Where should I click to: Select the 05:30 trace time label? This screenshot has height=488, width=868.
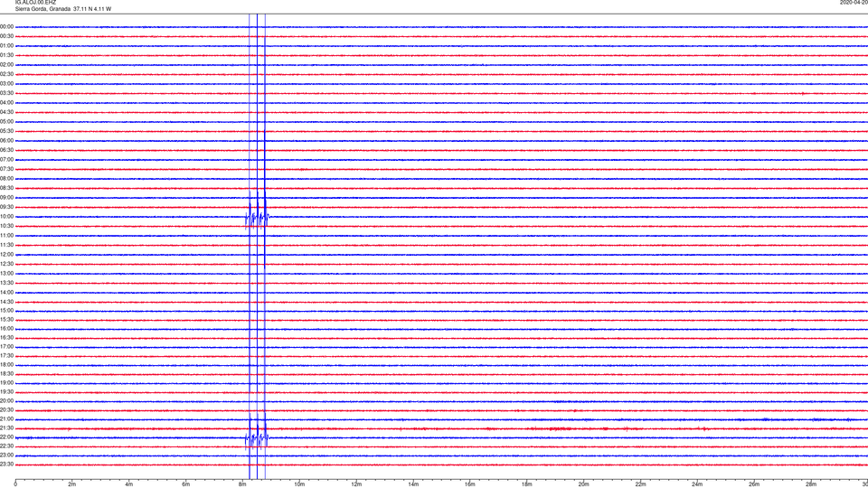(6, 131)
